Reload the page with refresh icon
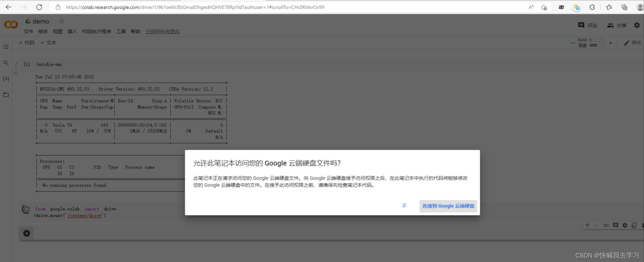Image resolution: width=644 pixels, height=262 pixels. [39, 7]
